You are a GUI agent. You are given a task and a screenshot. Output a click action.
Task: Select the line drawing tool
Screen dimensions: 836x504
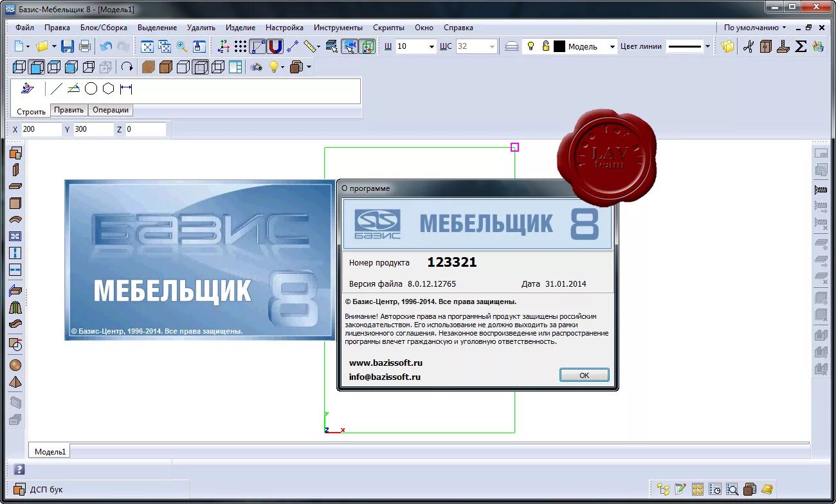tap(57, 89)
